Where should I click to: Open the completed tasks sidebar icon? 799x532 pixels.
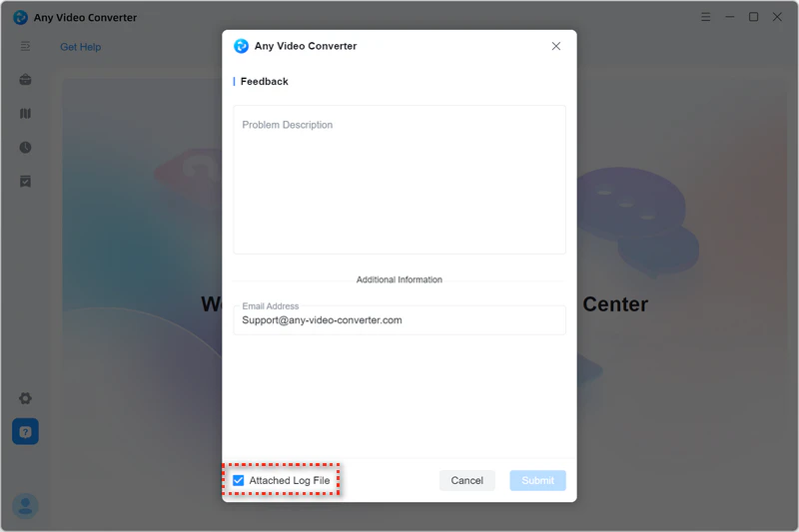click(x=26, y=182)
